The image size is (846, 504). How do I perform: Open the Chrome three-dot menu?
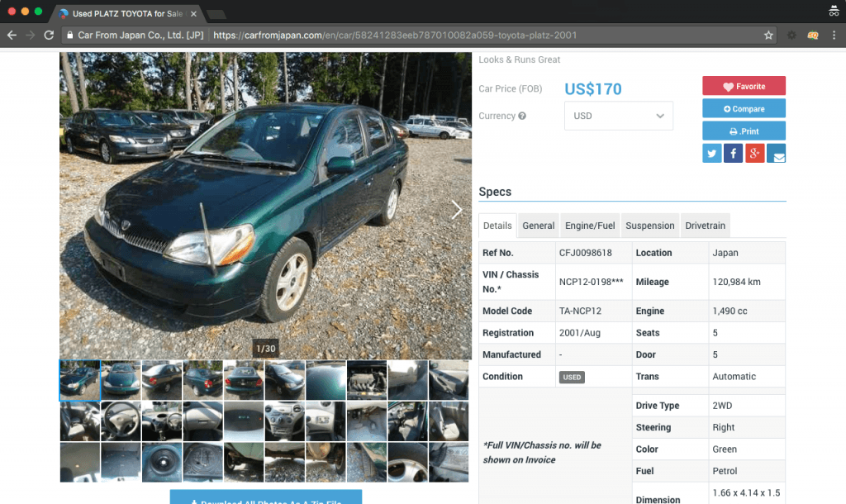(x=834, y=35)
